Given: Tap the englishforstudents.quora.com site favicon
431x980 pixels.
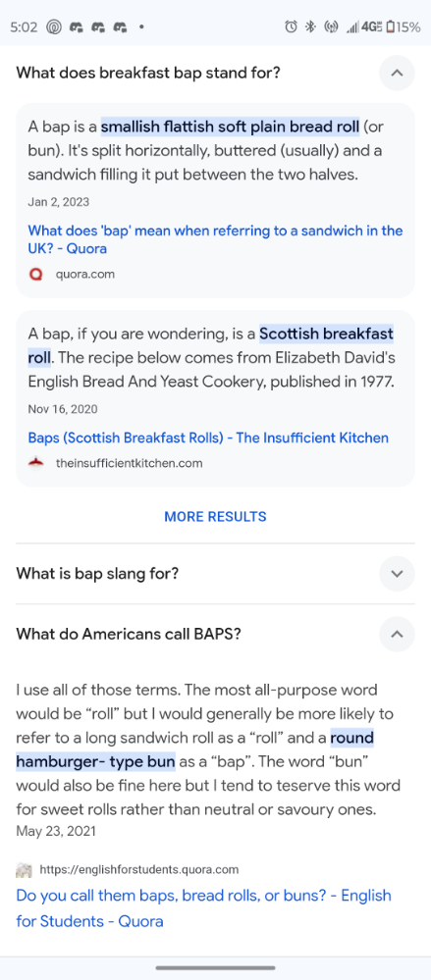Looking at the screenshot, I should coord(24,869).
